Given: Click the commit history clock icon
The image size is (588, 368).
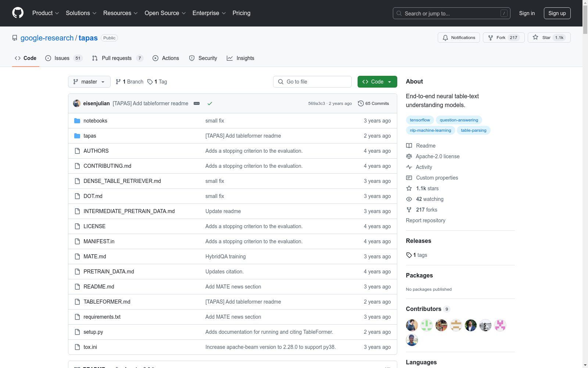Looking at the screenshot, I should [361, 103].
